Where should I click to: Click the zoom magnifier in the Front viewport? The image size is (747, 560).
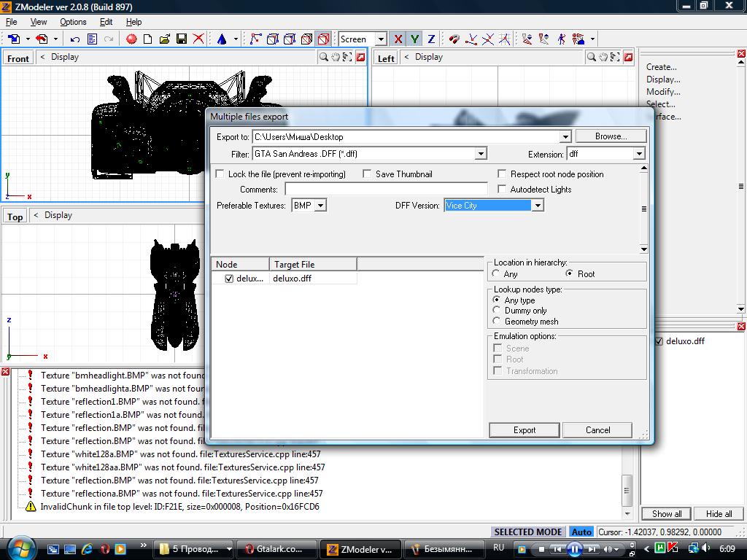323,57
